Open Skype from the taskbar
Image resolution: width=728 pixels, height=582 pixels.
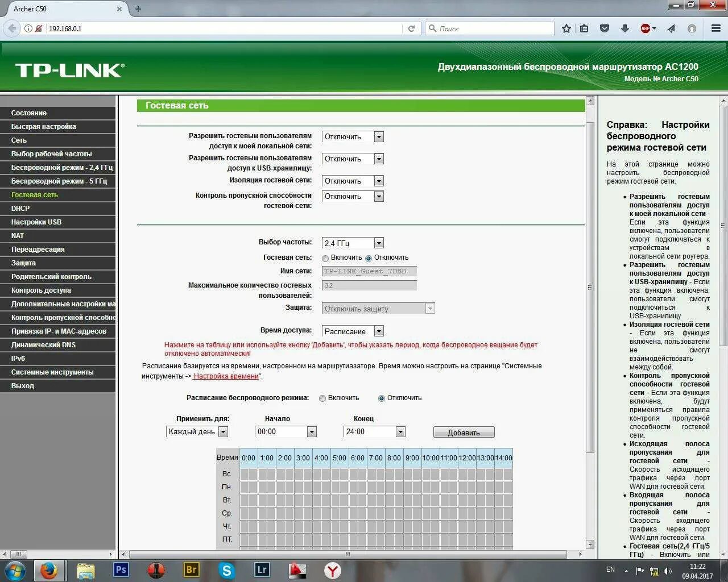click(x=227, y=570)
